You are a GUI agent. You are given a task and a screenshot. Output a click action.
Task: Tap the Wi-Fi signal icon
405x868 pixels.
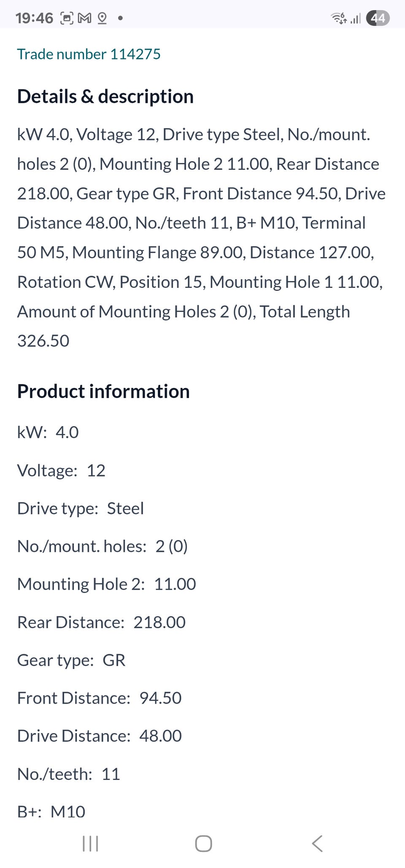tap(338, 18)
